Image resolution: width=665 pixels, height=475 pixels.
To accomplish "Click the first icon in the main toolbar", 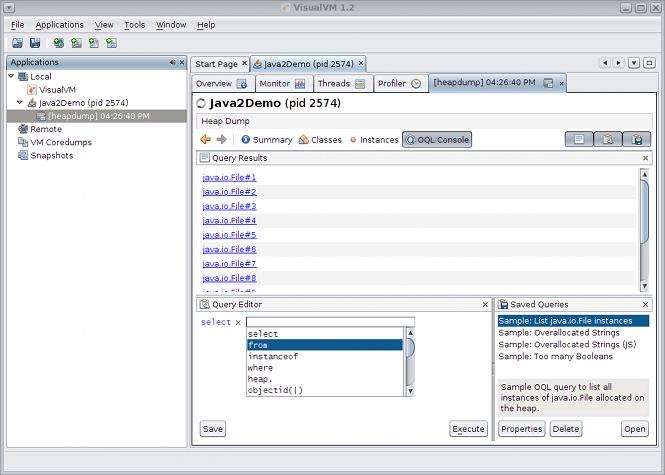I will click(17, 43).
